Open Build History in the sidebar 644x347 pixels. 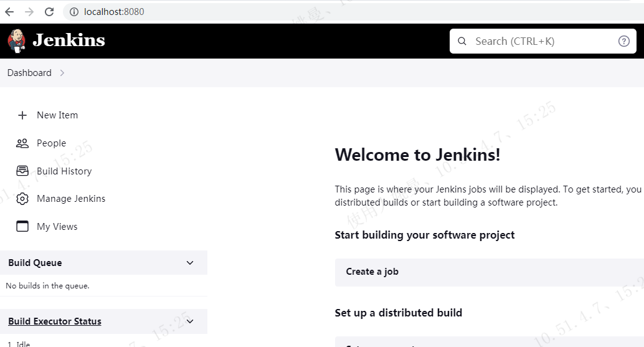pos(64,171)
